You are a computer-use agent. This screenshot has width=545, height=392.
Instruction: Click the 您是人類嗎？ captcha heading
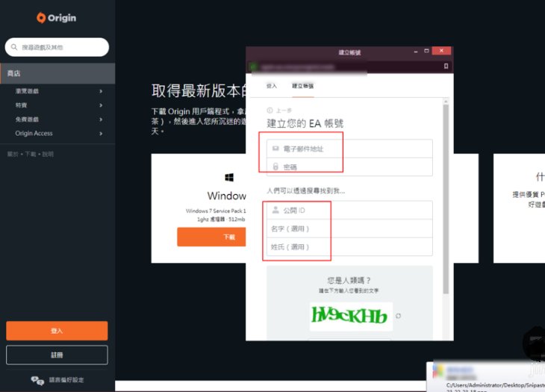pos(349,281)
